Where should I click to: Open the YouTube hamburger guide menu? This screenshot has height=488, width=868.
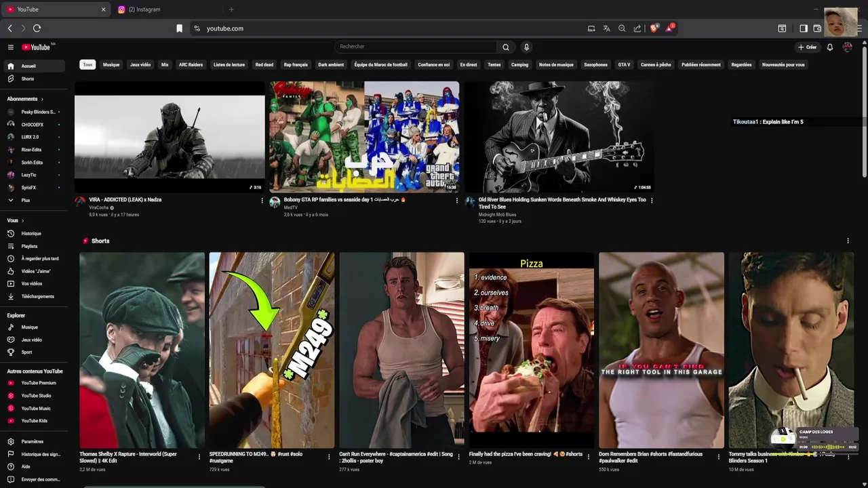coord(11,47)
